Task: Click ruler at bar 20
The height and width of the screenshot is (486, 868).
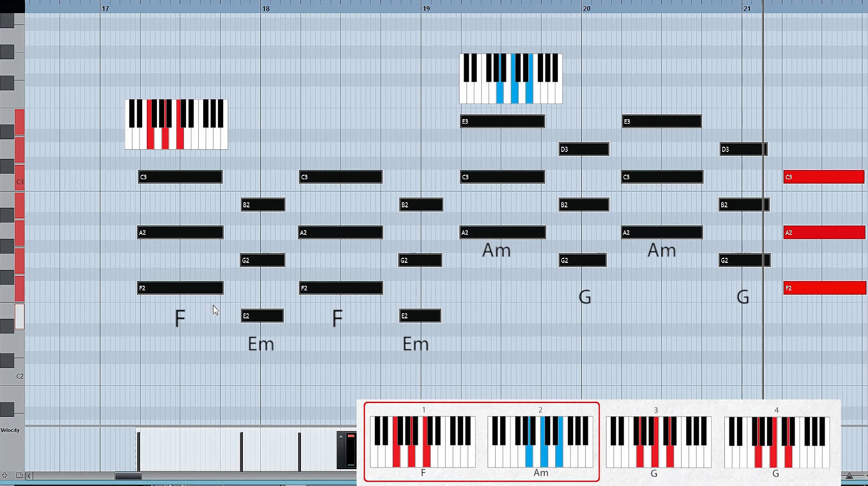Action: (x=587, y=9)
